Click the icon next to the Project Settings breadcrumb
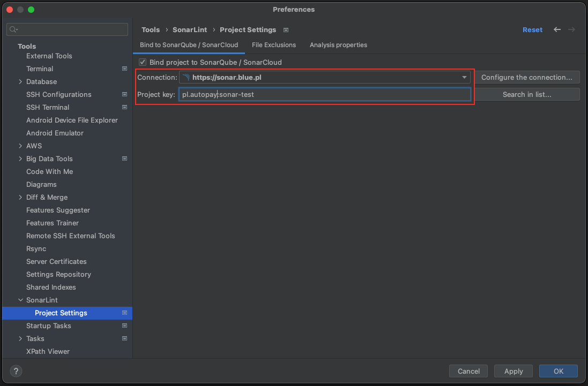Screen dimensions: 588x386 click(x=286, y=30)
